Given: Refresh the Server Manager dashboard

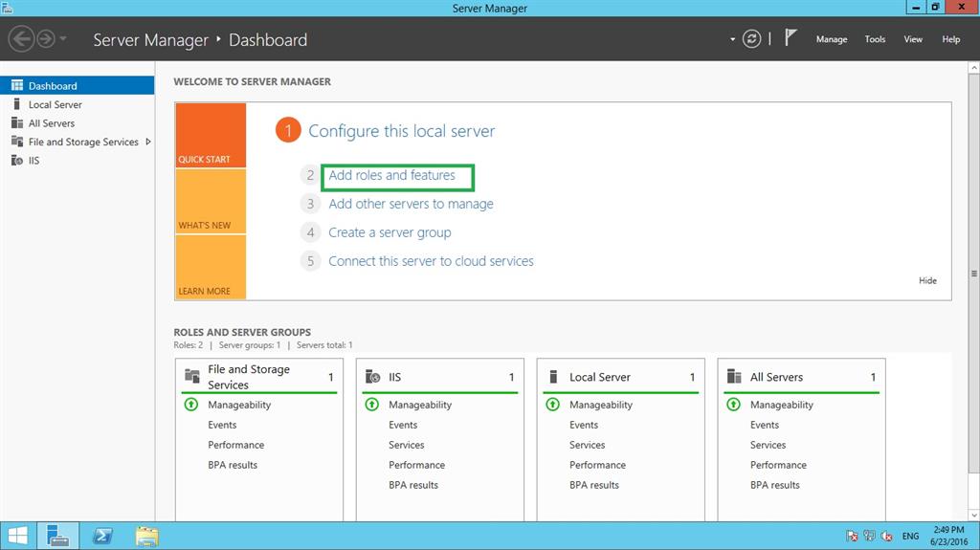Looking at the screenshot, I should (751, 39).
